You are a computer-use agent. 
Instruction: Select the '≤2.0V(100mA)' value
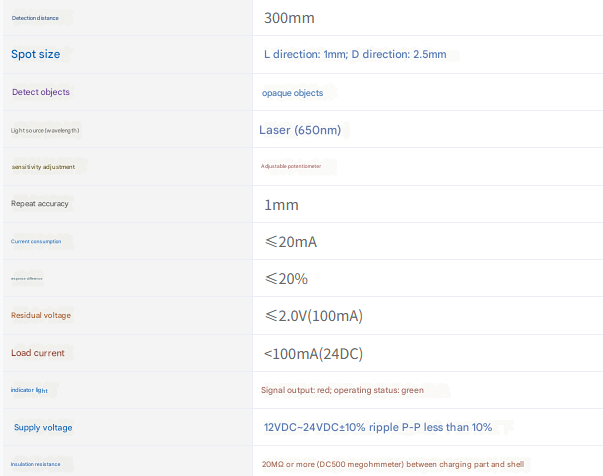click(313, 316)
